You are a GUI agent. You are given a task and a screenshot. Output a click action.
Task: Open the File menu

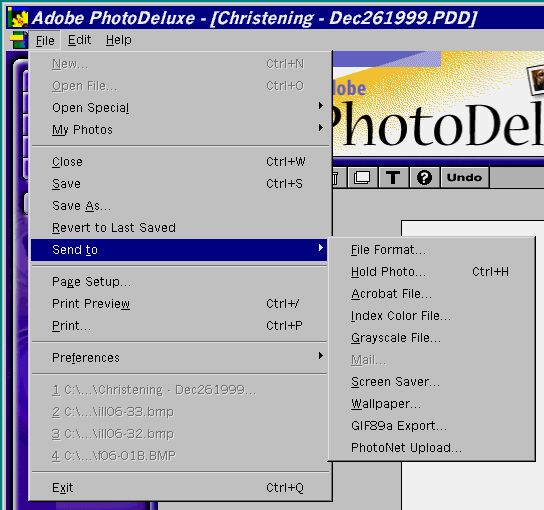(x=45, y=41)
